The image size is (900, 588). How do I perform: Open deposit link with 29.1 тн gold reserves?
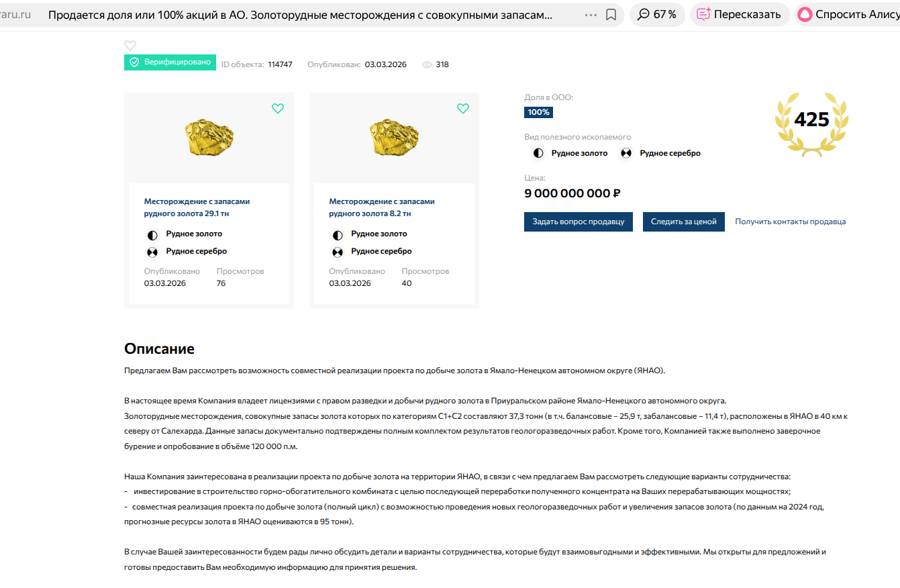197,207
